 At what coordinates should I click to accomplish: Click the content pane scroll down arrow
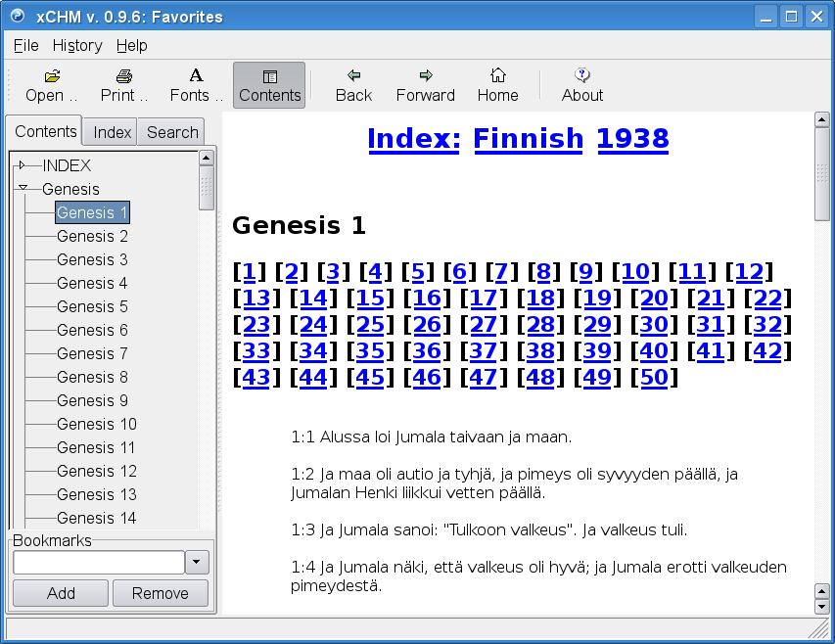tap(822, 592)
